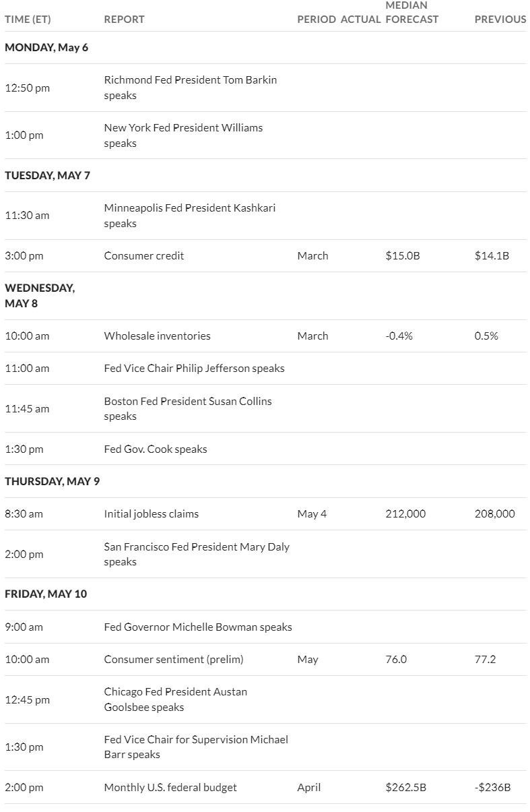Click Consumer sentiment (prelim) report
Image resolution: width=530 pixels, height=812 pixels.
[x=173, y=659]
